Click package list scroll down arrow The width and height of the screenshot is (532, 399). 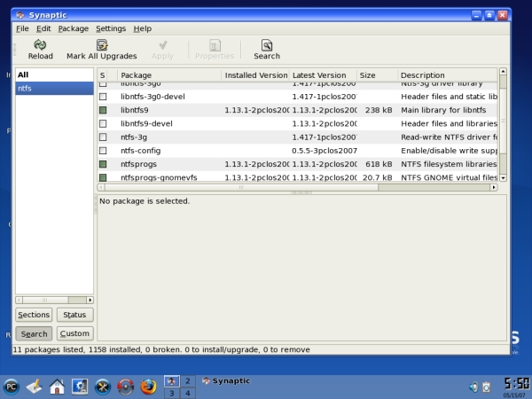503,178
